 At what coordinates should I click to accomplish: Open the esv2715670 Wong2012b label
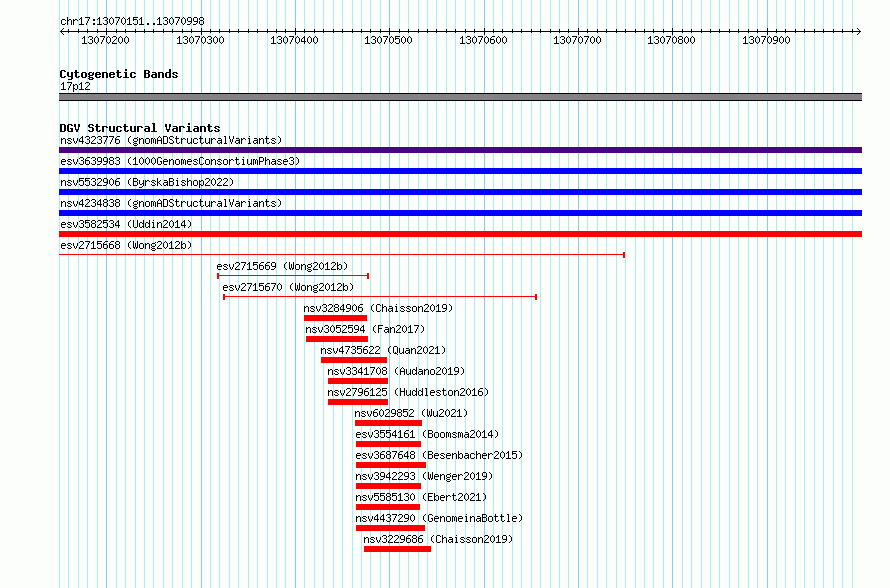pos(288,287)
